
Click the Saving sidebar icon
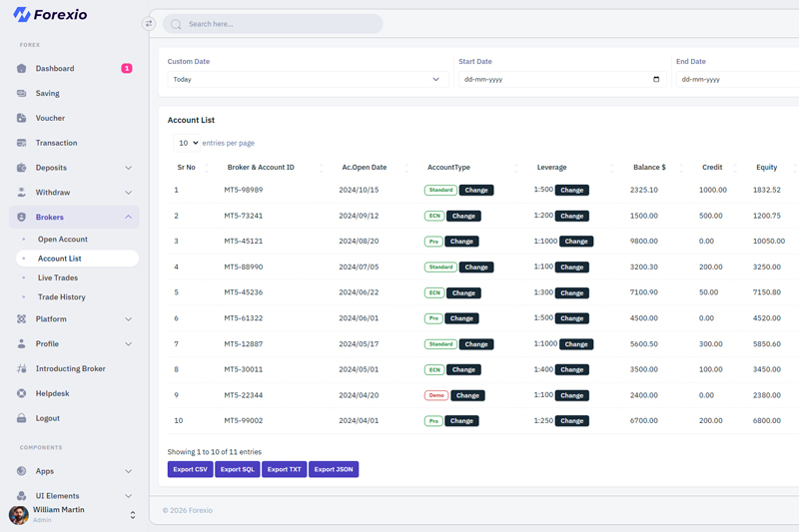pyautogui.click(x=21, y=94)
